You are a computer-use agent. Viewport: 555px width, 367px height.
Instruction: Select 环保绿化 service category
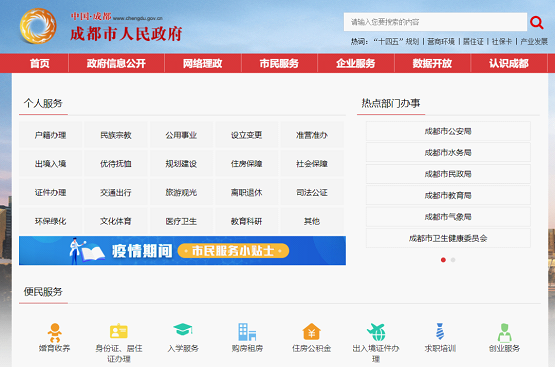pyautogui.click(x=51, y=221)
